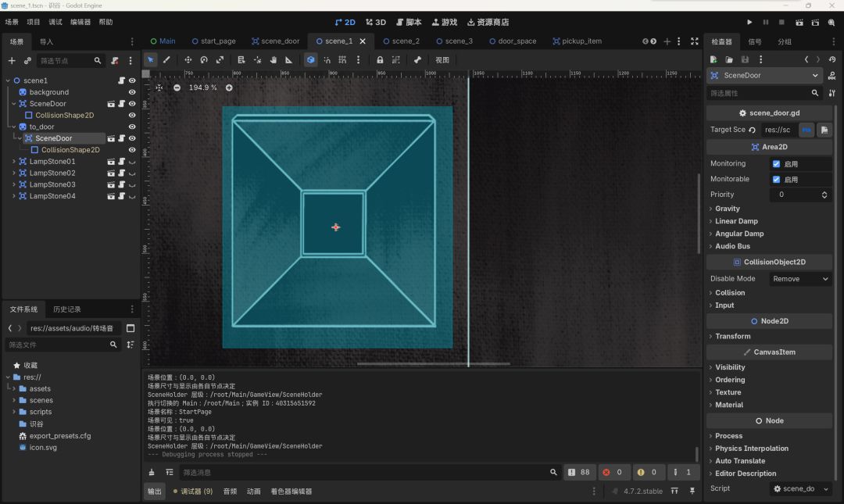Screen dimensions: 844x504
Task: Click the Priority value stepper arrows
Action: pos(824,195)
